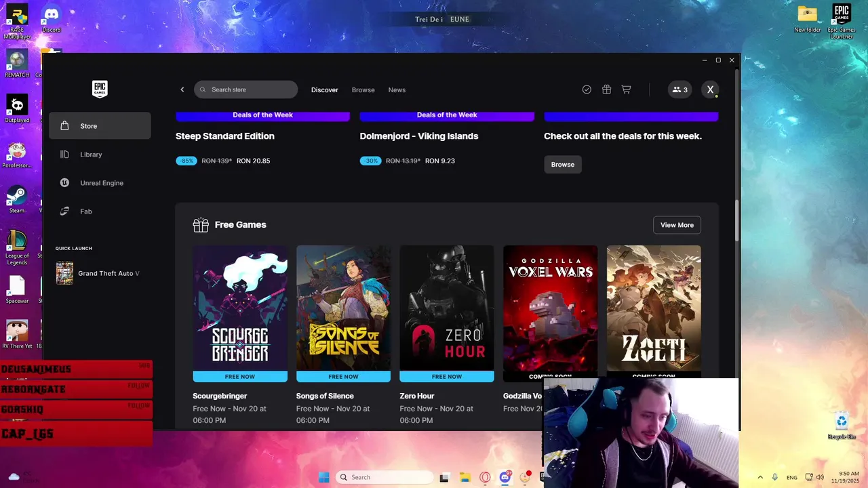Open REMATCH desktop shortcut
868x488 pixels.
(17, 64)
